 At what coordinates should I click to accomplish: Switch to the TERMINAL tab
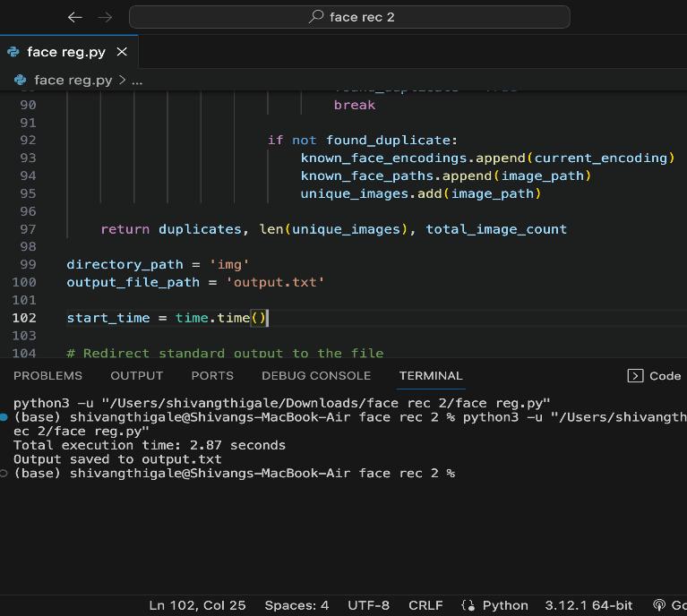pos(431,375)
